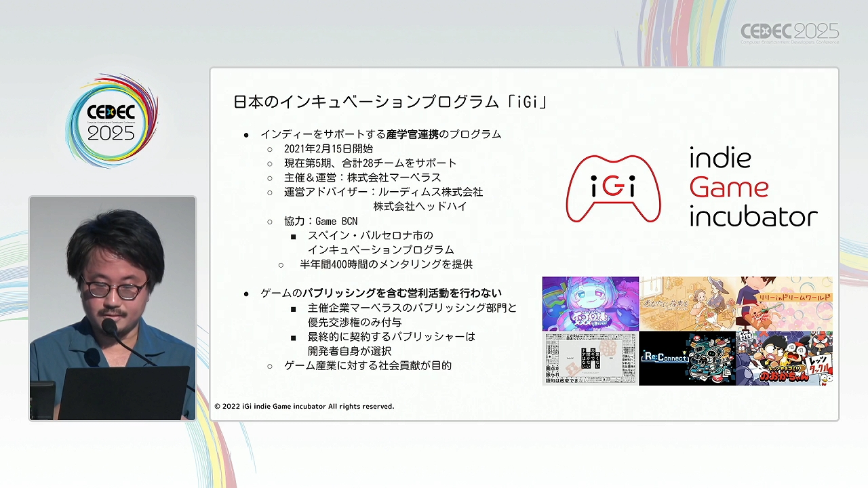Click the red iGi gamepad logo
This screenshot has height=488, width=868.
tap(613, 188)
